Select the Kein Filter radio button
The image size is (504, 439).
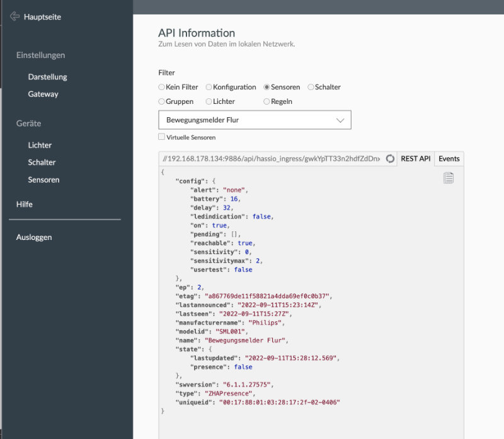click(161, 88)
